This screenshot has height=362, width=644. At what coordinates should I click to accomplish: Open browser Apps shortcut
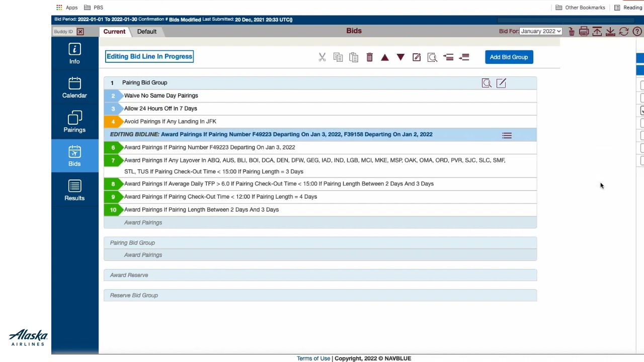[67, 8]
